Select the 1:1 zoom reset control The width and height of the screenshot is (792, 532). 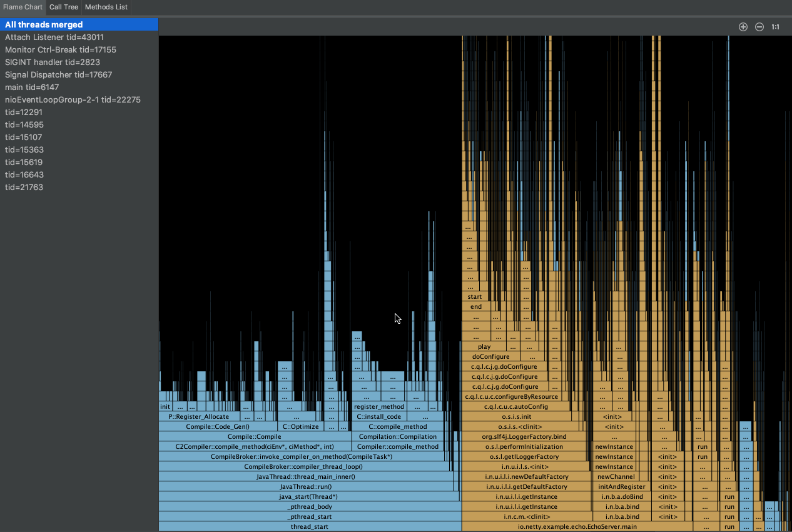775,27
